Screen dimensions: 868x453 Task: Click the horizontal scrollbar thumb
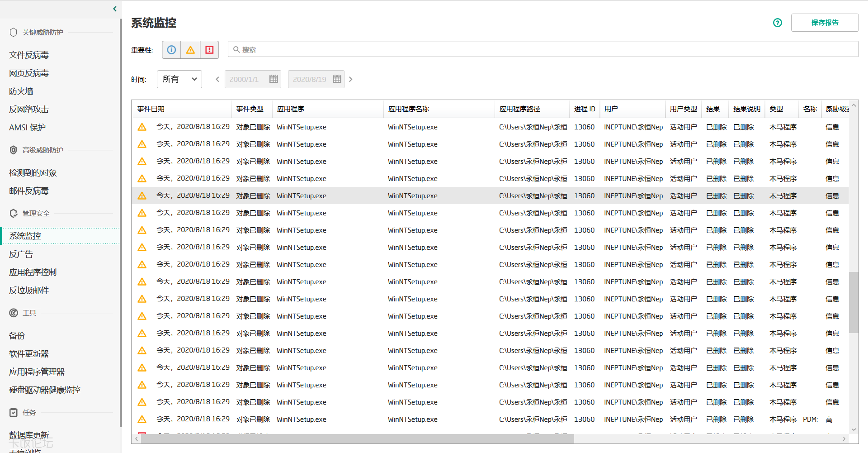coord(357,439)
